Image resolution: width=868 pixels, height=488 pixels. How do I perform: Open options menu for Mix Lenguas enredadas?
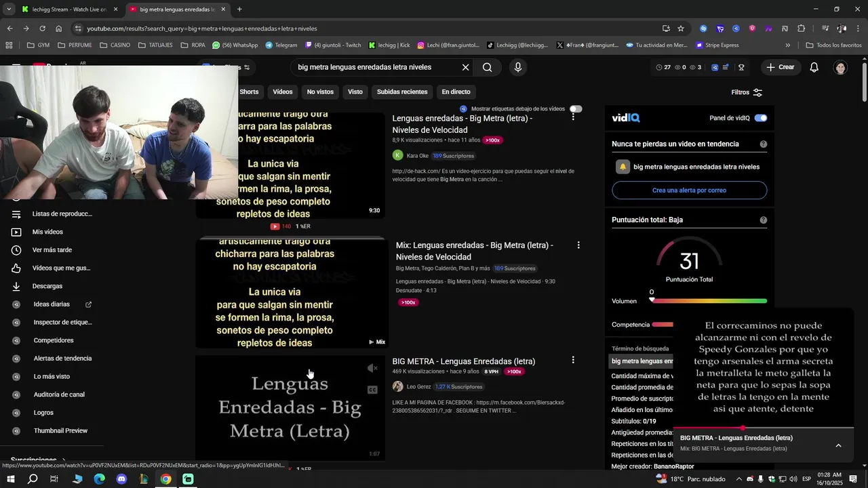(578, 245)
